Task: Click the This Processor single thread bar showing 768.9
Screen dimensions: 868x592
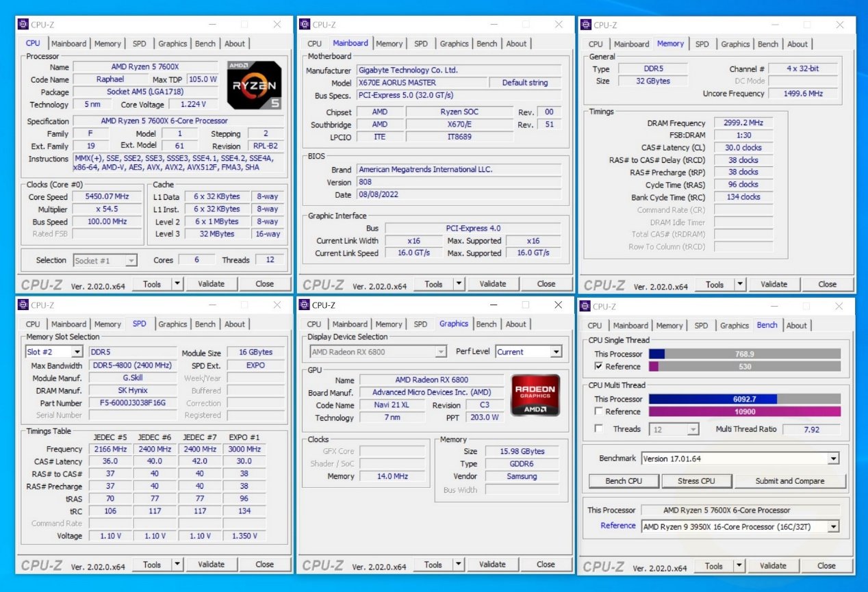Action: [x=745, y=354]
